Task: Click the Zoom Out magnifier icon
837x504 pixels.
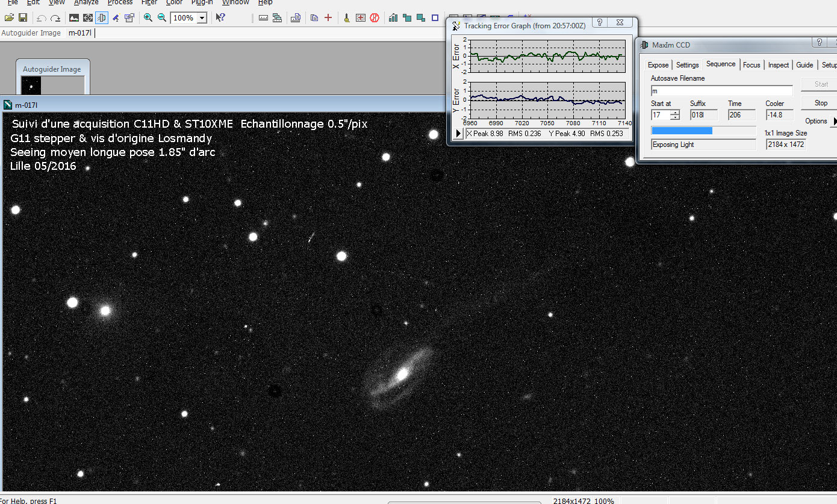Action: 162,18
